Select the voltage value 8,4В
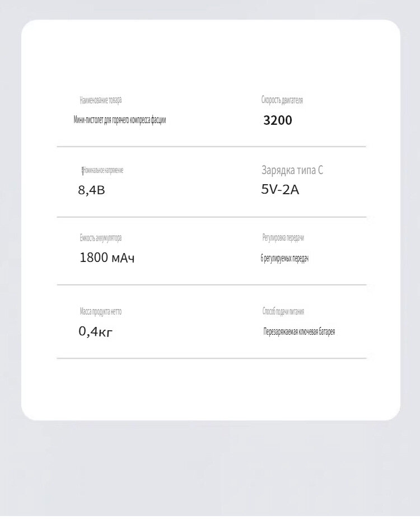 tap(92, 190)
